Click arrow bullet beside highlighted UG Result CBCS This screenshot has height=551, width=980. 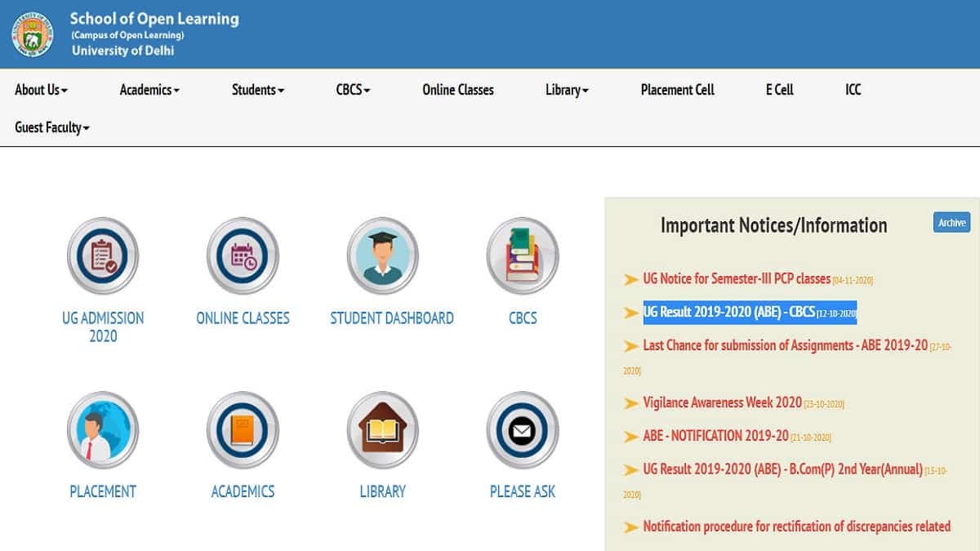[x=630, y=313]
